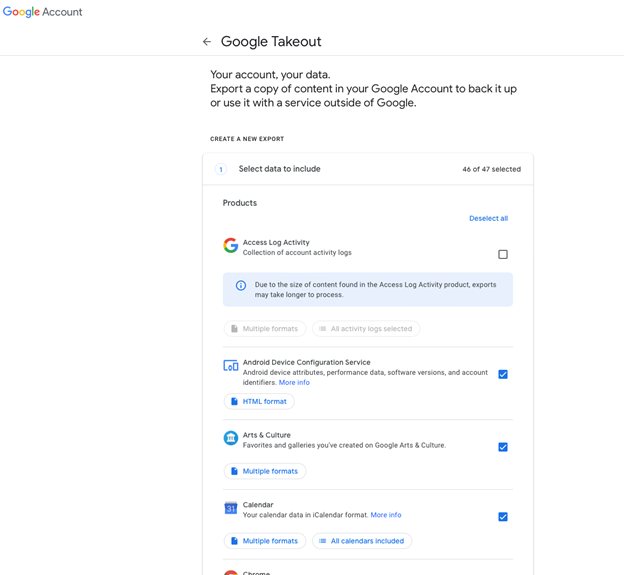Open HTML format options for Android Device

(x=259, y=401)
